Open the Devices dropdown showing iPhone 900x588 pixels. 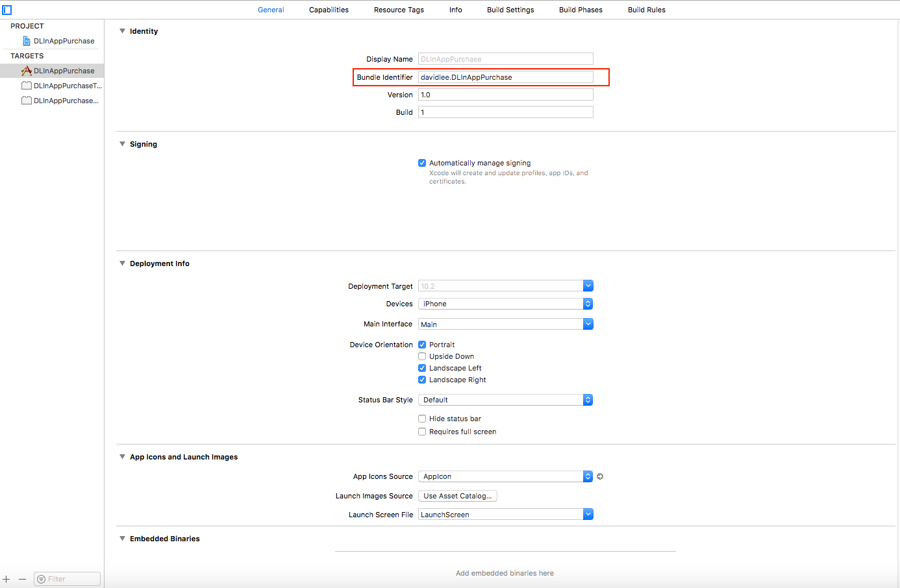506,304
